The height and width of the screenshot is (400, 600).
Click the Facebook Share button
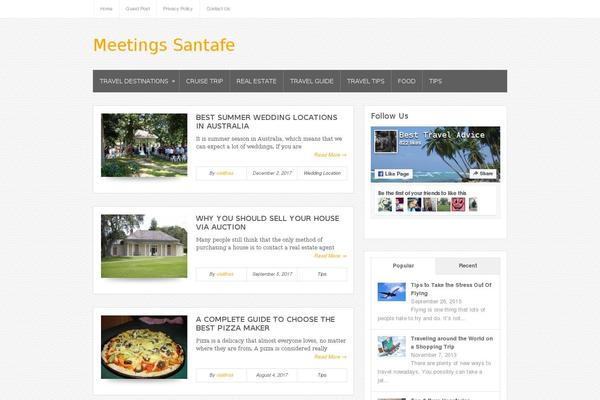tap(483, 173)
